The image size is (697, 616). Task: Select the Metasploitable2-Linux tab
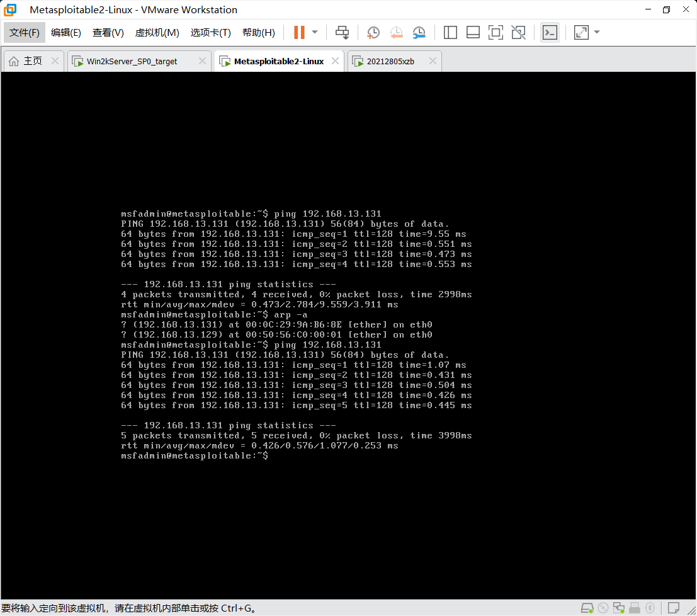pyautogui.click(x=279, y=61)
